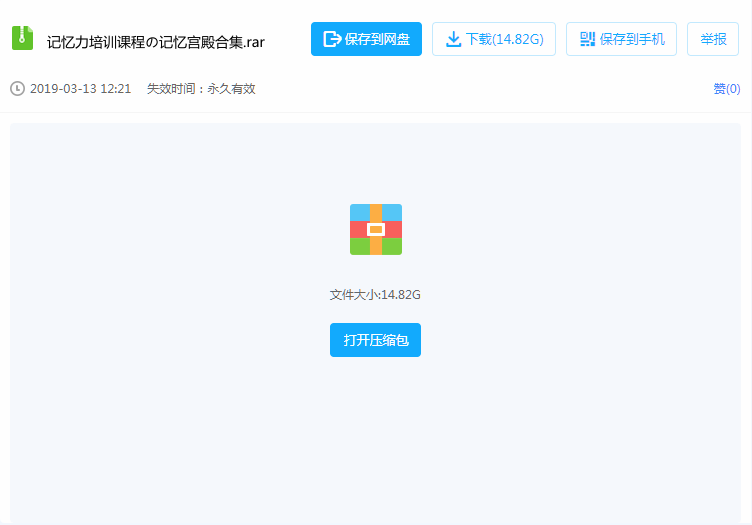Viewport: 752px width, 525px height.
Task: Click the date text 2019-03-13 12:21
Action: (81, 89)
